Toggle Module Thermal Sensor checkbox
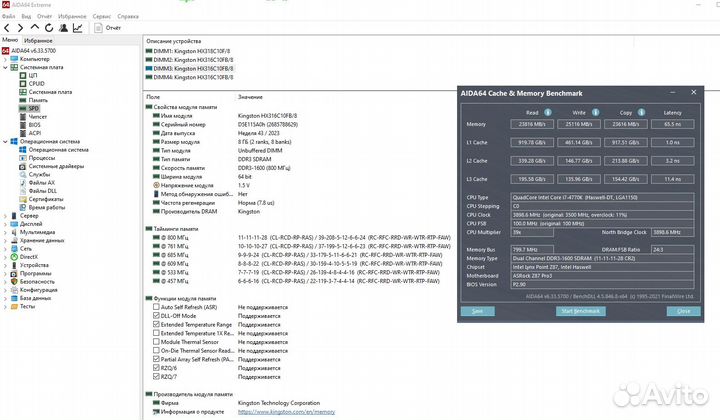This screenshot has height=420, width=720. pyautogui.click(x=156, y=342)
